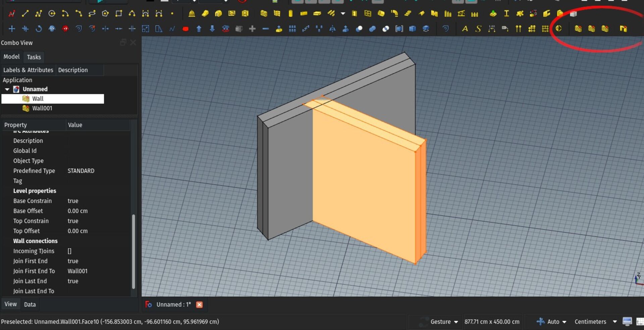
Task: Select the Draft Circle tool
Action: 52,14
